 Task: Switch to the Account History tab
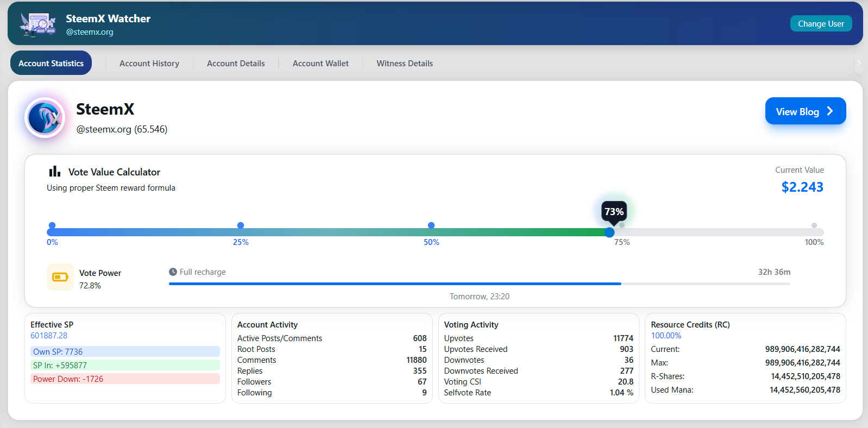click(149, 63)
